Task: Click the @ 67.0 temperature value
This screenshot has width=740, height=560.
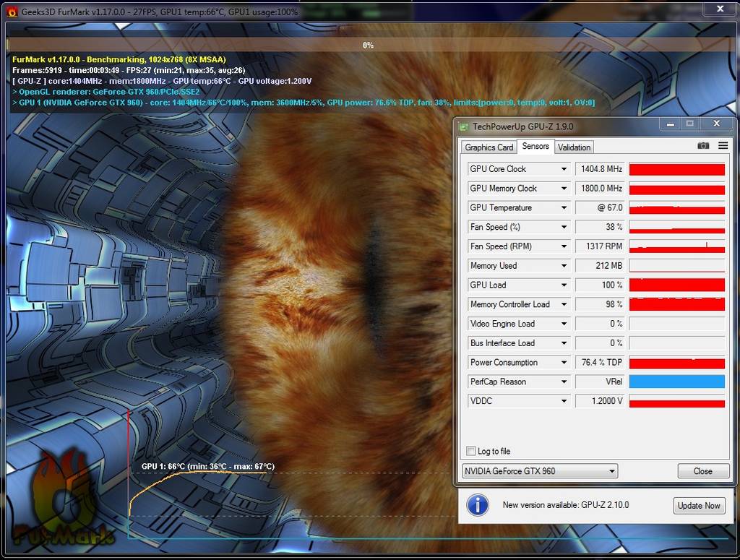Action: coord(600,207)
